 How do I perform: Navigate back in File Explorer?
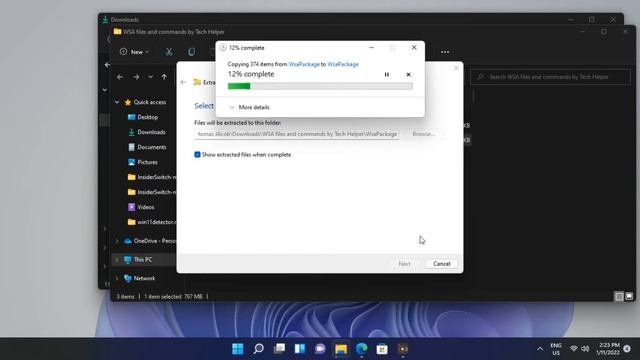tap(120, 77)
